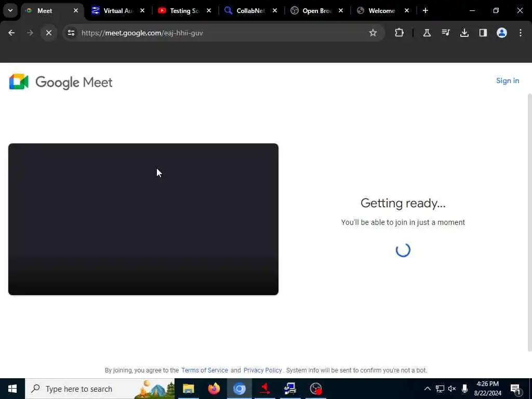Open File Explorer from taskbar

click(x=188, y=389)
